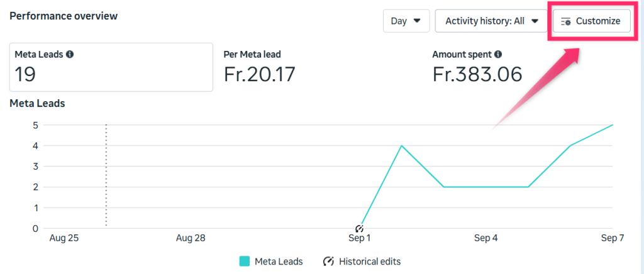Select the Meta Leads metric card
Image resolution: width=644 pixels, height=274 pixels.
111,67
